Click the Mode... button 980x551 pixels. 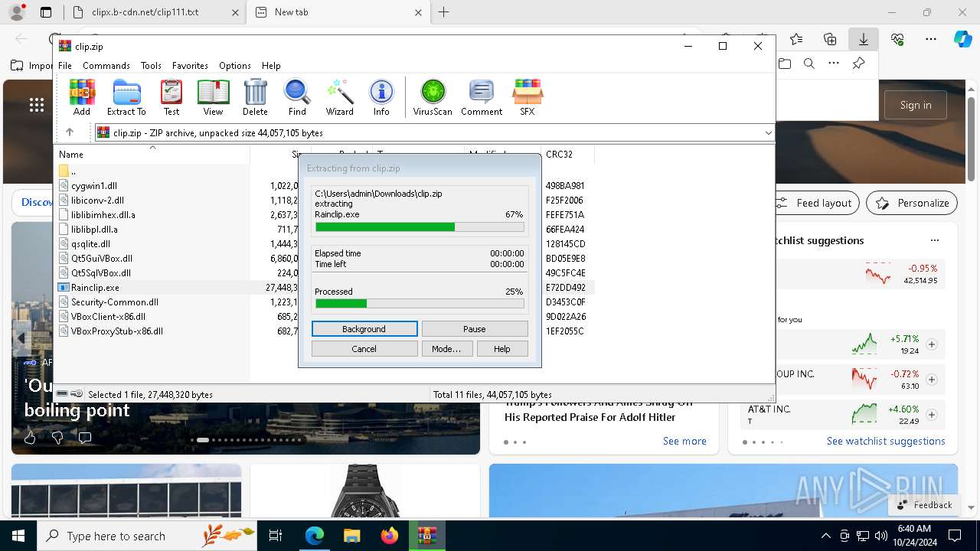click(x=446, y=349)
